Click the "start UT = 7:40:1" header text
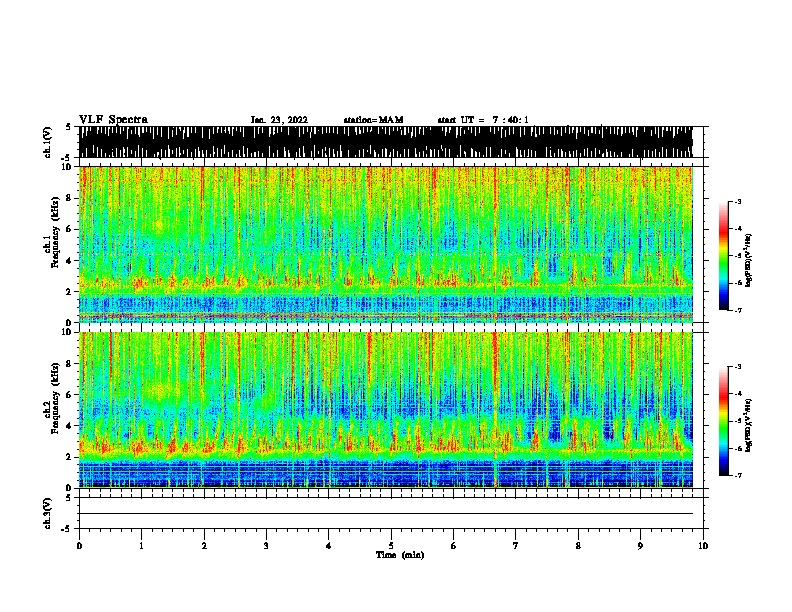This screenshot has height=612, width=792. 483,120
